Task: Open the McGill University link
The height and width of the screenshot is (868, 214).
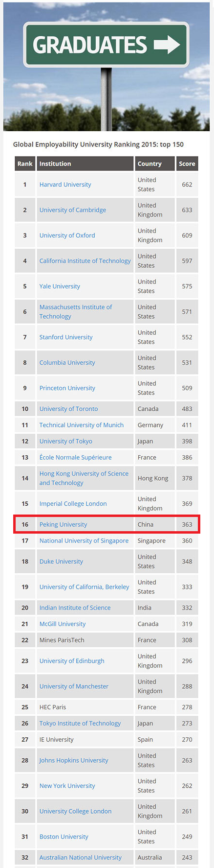Action: click(x=63, y=624)
